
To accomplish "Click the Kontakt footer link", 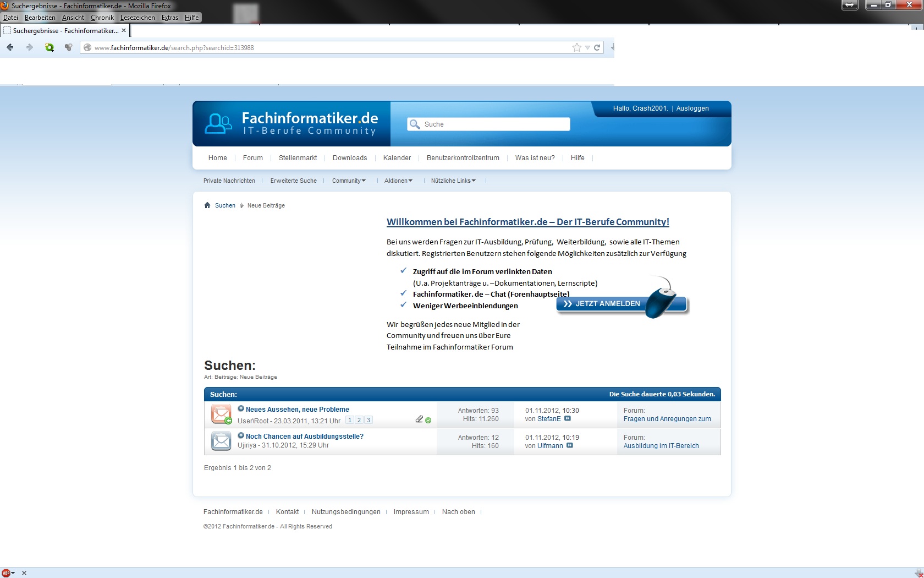I will pyautogui.click(x=287, y=512).
